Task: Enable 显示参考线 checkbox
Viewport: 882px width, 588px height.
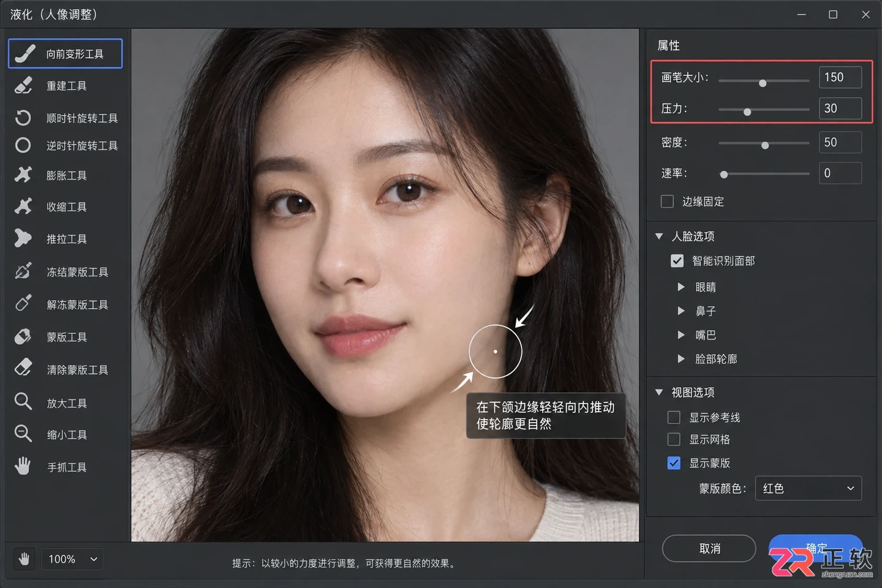Action: 674,417
